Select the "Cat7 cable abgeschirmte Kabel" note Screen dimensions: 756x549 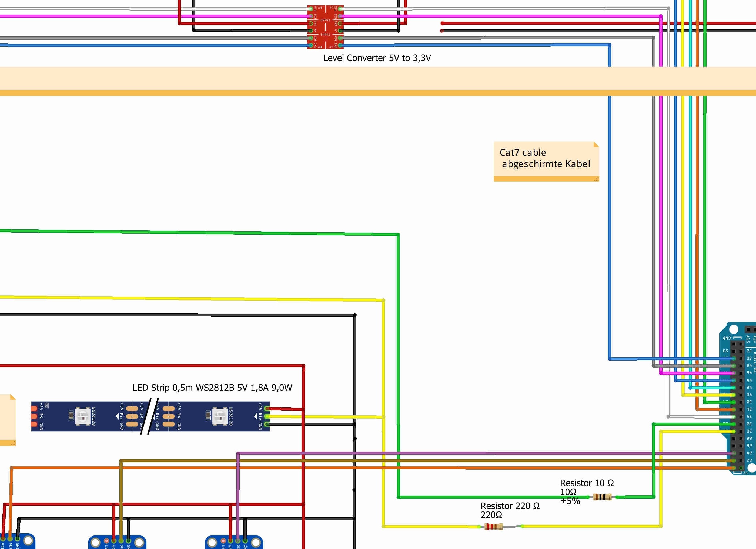pos(546,161)
